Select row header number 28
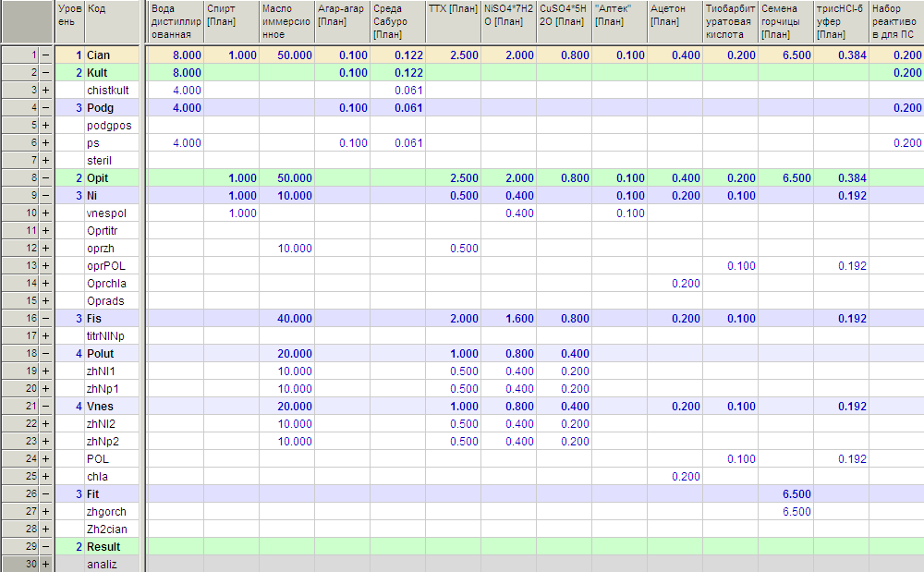924x572 pixels. pyautogui.click(x=20, y=529)
